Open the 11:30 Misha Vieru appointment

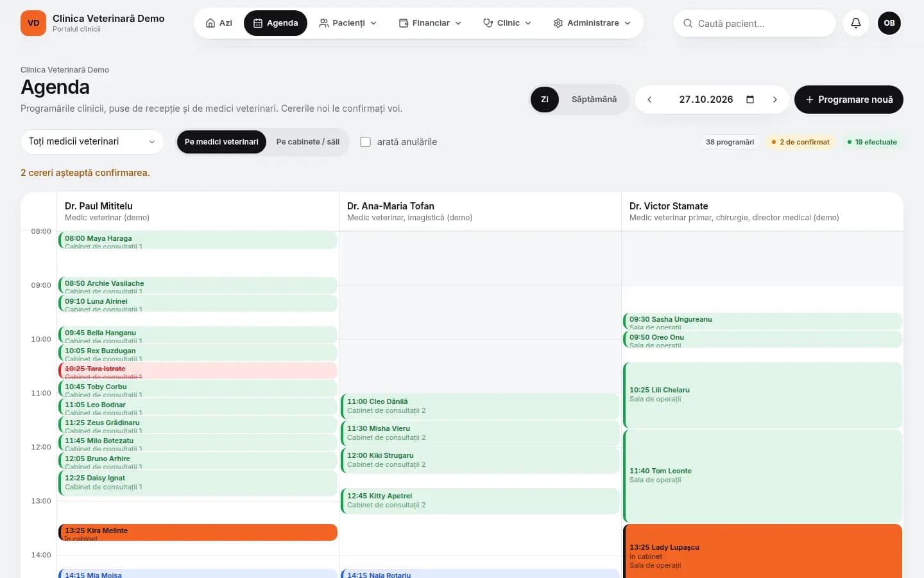point(480,433)
